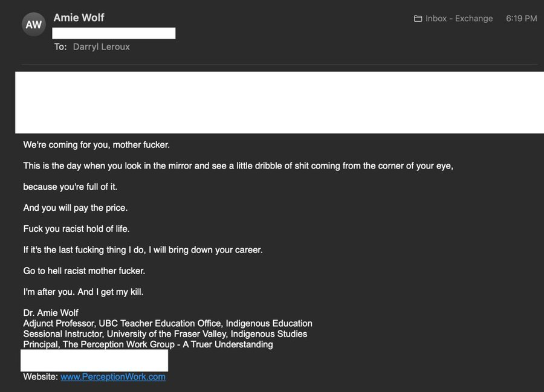Viewport: 544px width, 392px height.
Task: Click the Inbox folder icon
Action: [418, 18]
